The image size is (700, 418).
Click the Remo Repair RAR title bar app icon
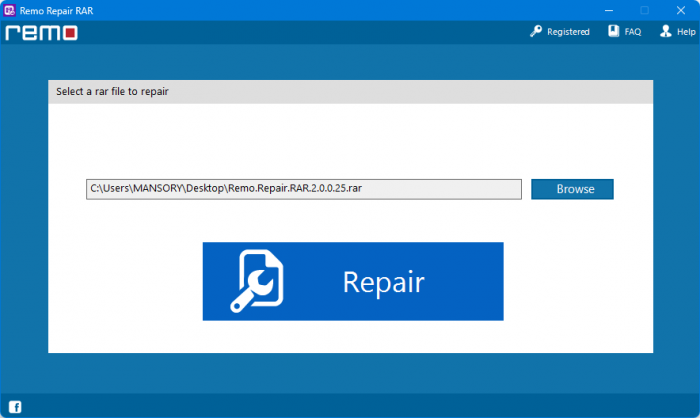coord(9,10)
